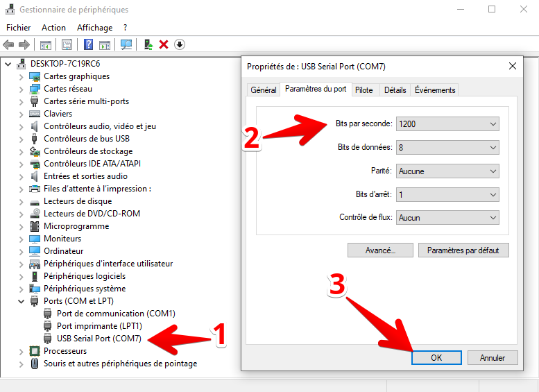Select USB Serial Port (COM7) device

click(99, 339)
